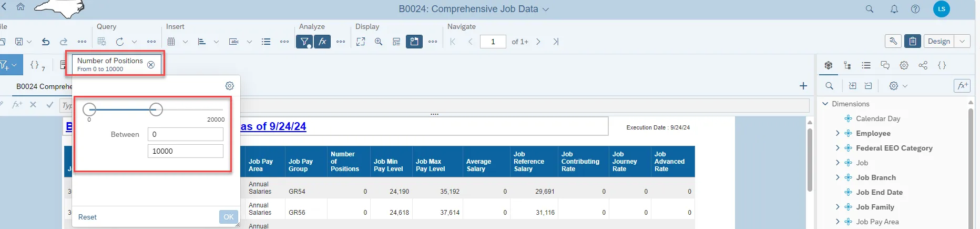Collapse the Dimensions section
The width and height of the screenshot is (980, 229).
click(825, 104)
